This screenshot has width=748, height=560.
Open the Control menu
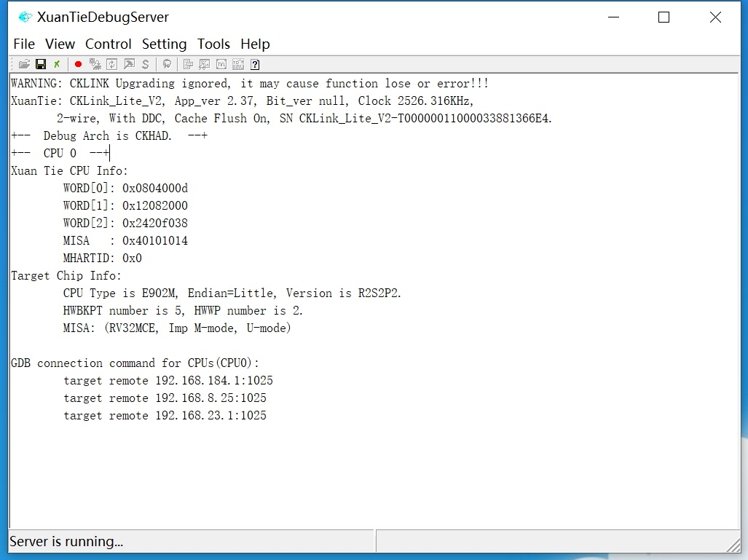pos(109,44)
